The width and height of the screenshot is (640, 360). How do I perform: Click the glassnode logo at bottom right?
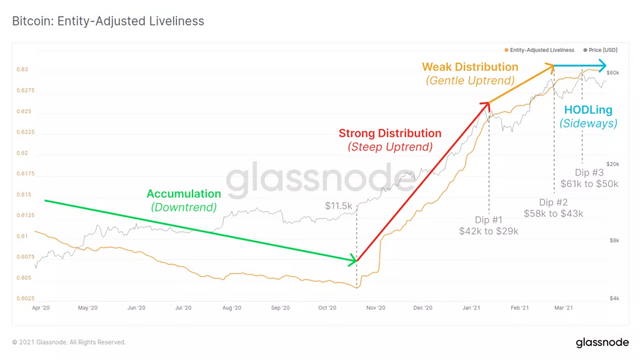[602, 342]
